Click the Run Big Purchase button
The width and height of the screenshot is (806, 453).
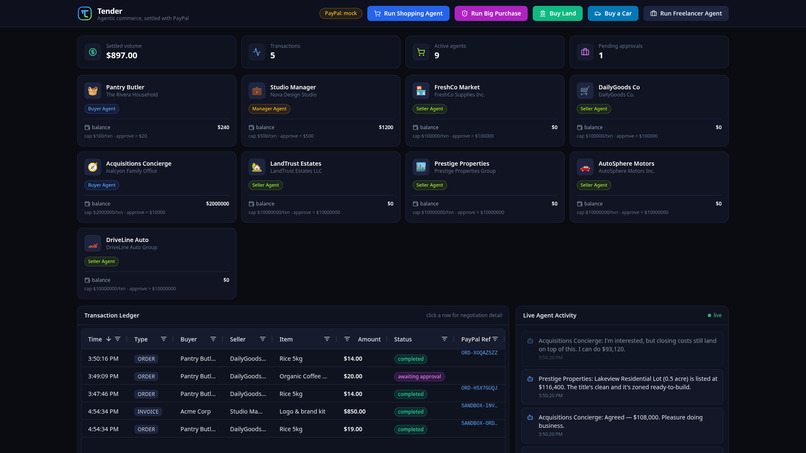(491, 13)
